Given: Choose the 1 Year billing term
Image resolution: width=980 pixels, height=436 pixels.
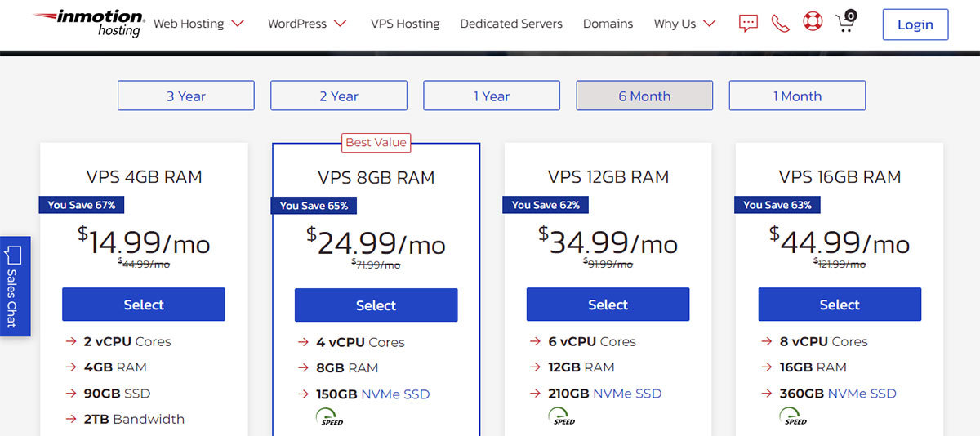Looking at the screenshot, I should (492, 96).
